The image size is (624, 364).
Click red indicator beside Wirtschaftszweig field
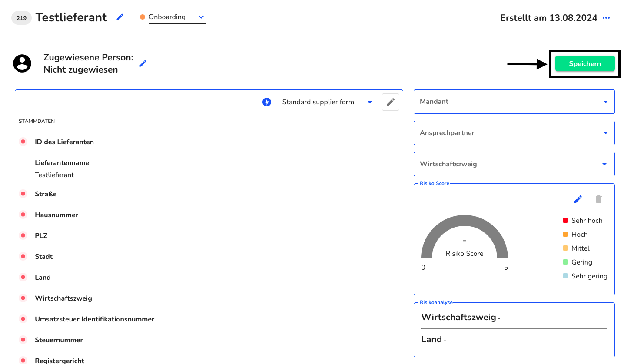[23, 298]
